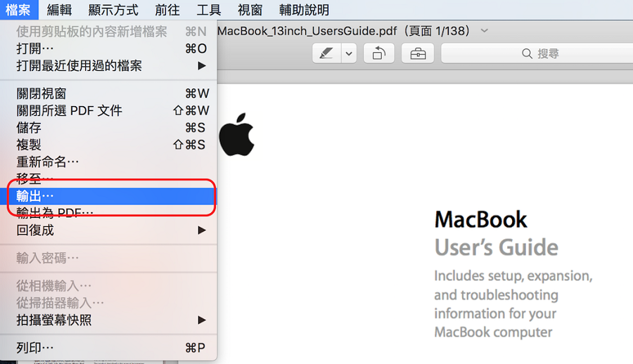Select 重新命名… menu item
Viewport: 633px width, 364px height.
(108, 162)
